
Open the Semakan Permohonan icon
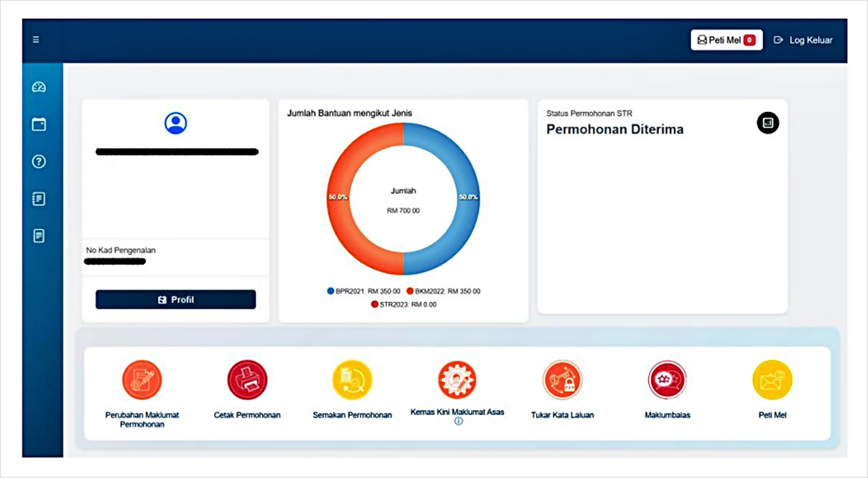[x=352, y=380]
